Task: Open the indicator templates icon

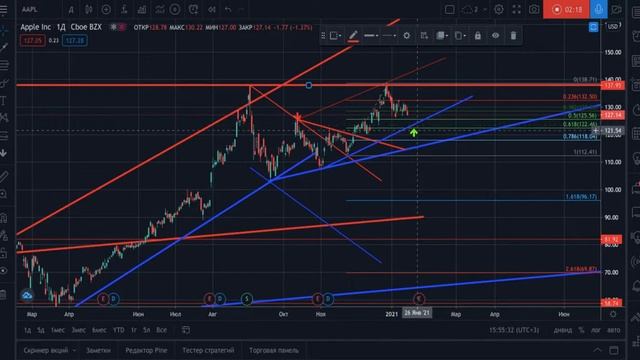Action: pyautogui.click(x=160, y=9)
